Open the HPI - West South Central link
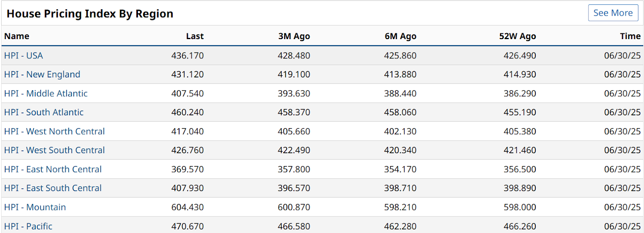This screenshot has height=233, width=644. point(54,150)
